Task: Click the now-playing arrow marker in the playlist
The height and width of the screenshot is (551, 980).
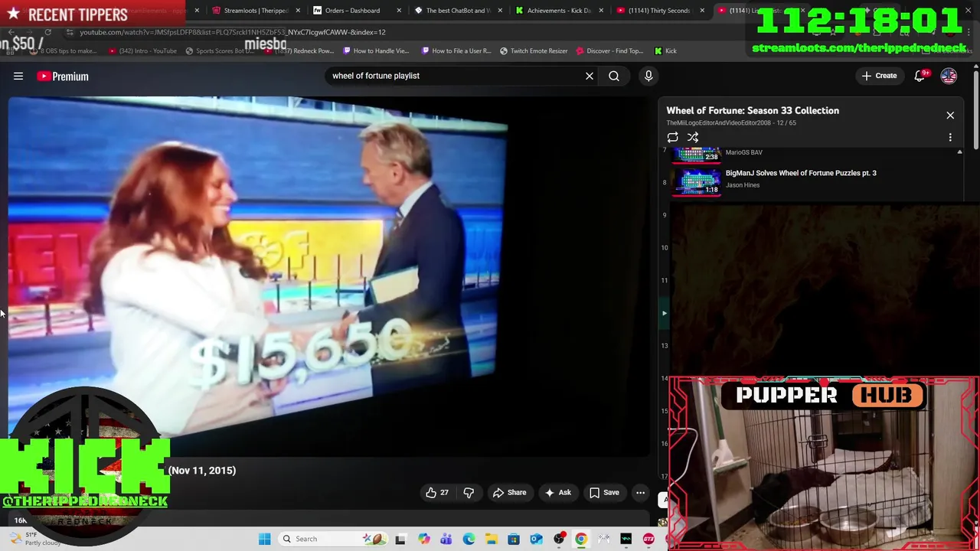Action: [x=665, y=313]
